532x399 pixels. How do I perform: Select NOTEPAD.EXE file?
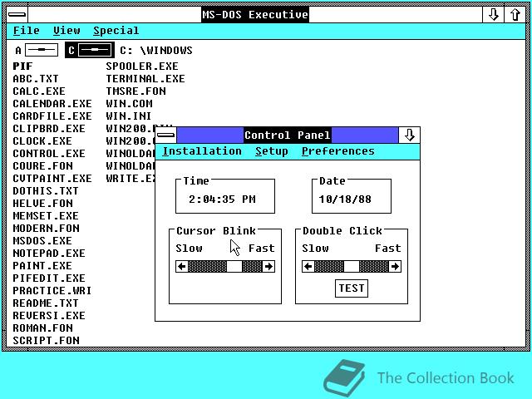tap(49, 254)
